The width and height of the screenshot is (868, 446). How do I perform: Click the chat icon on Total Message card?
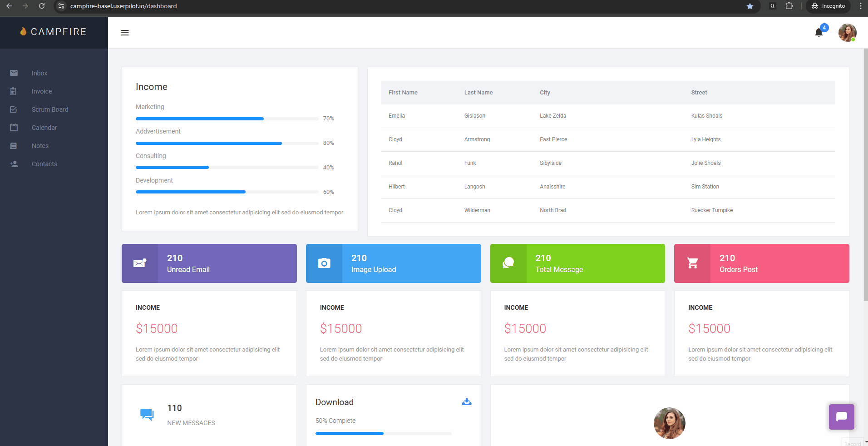[x=508, y=263]
